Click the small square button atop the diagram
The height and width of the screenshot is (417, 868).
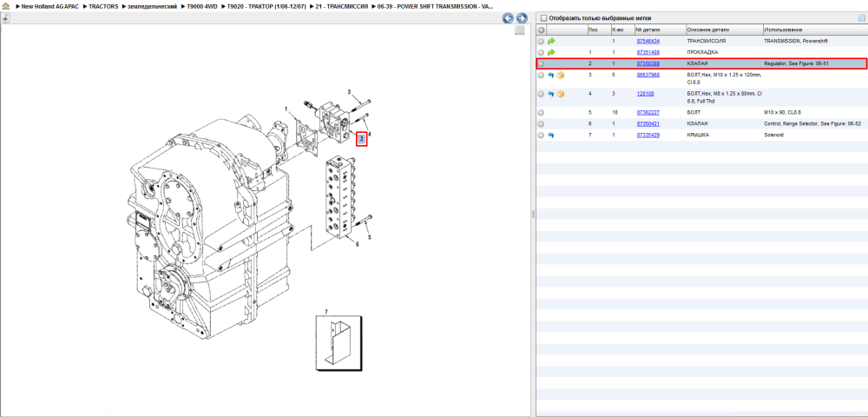[x=519, y=30]
